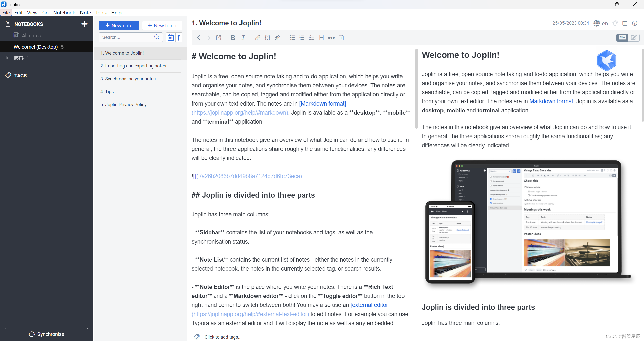This screenshot has height=341, width=644.
Task: Click the Bold formatting icon
Action: click(x=233, y=38)
